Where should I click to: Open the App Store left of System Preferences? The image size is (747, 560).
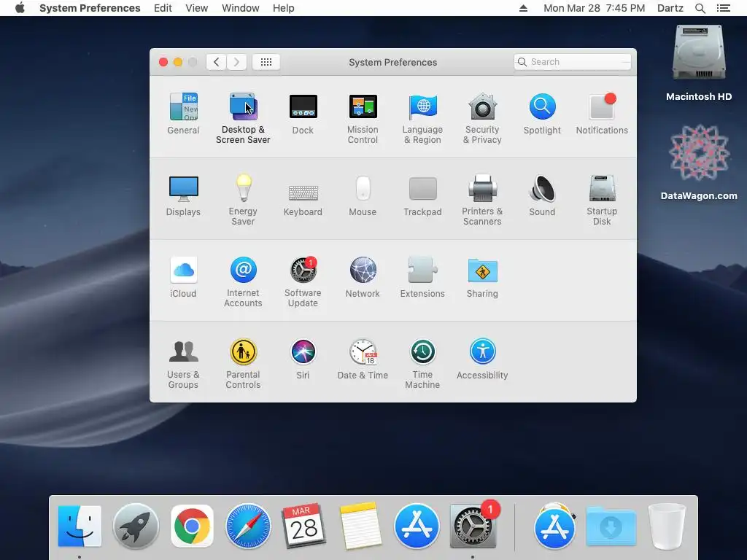(x=417, y=526)
